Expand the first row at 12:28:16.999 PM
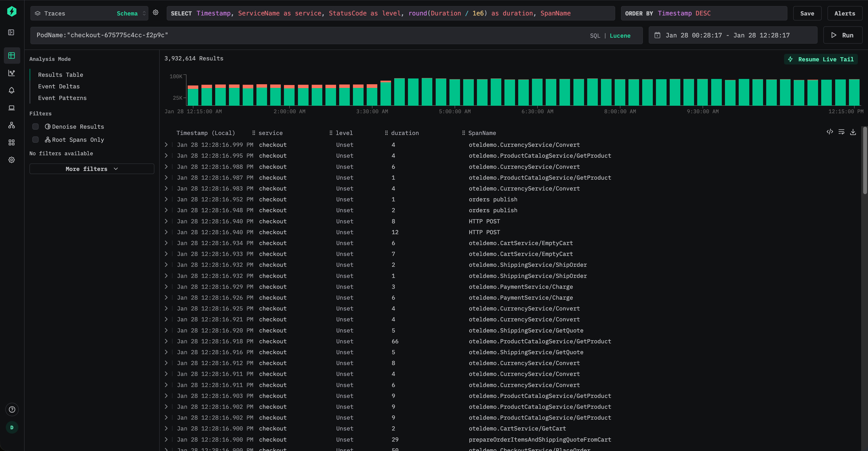The width and height of the screenshot is (868, 451). 166,145
